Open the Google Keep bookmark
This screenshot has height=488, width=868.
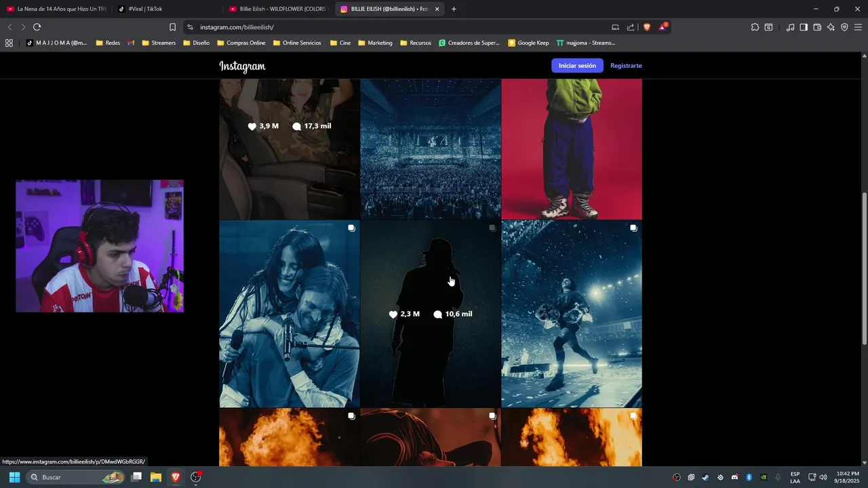[529, 43]
